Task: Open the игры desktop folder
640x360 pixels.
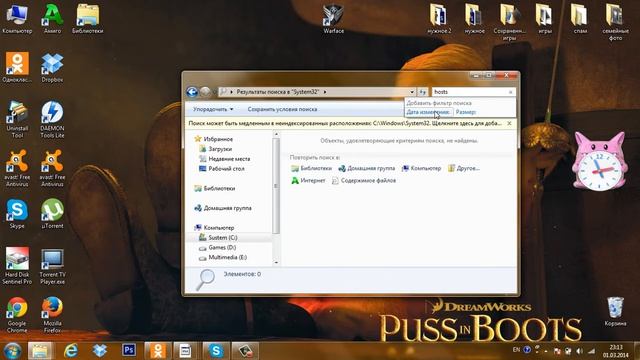Action: (x=544, y=19)
